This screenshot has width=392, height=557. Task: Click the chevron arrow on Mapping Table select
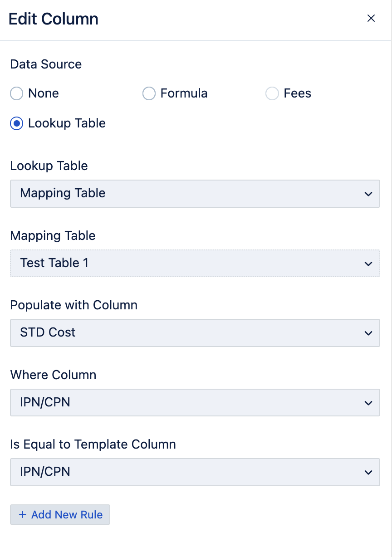(x=368, y=194)
